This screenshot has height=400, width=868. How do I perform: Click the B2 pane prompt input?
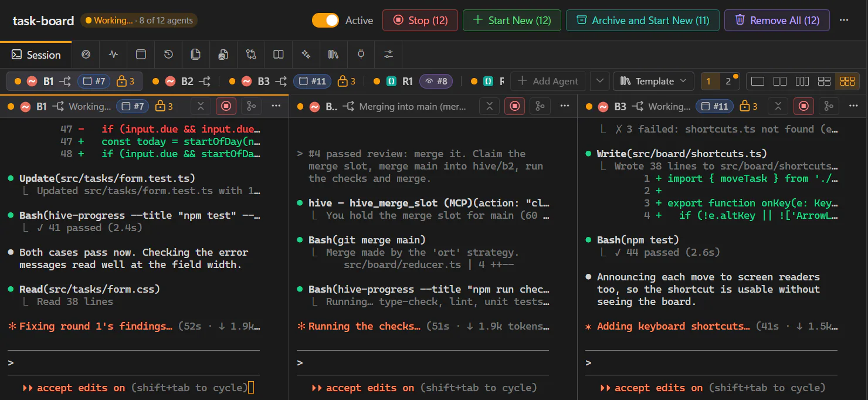pos(423,363)
